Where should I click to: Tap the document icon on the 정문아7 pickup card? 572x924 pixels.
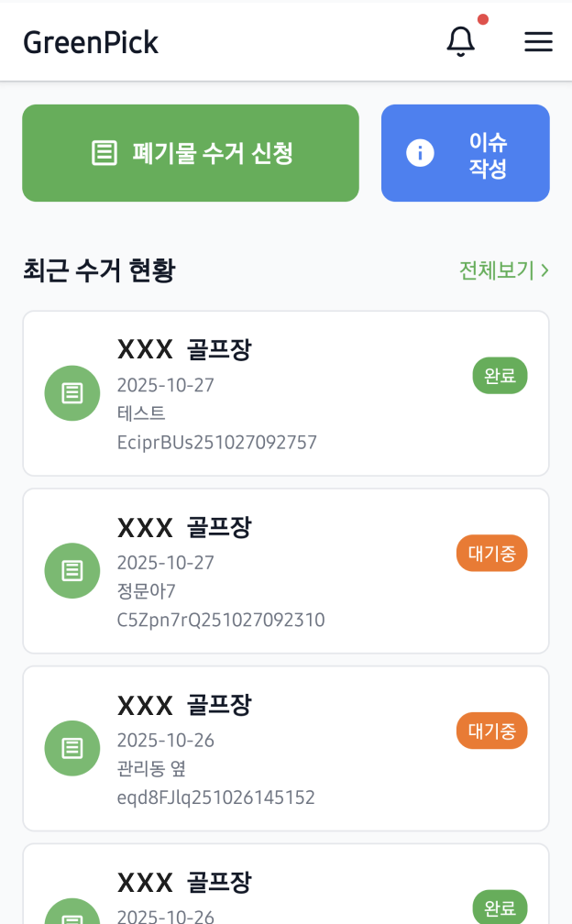coord(71,570)
